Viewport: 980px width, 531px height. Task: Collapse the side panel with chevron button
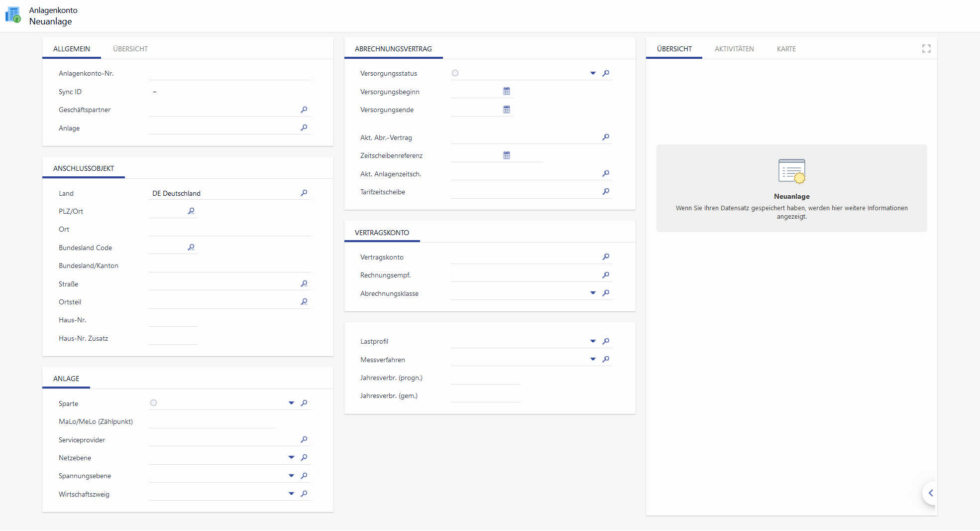pyautogui.click(x=930, y=493)
